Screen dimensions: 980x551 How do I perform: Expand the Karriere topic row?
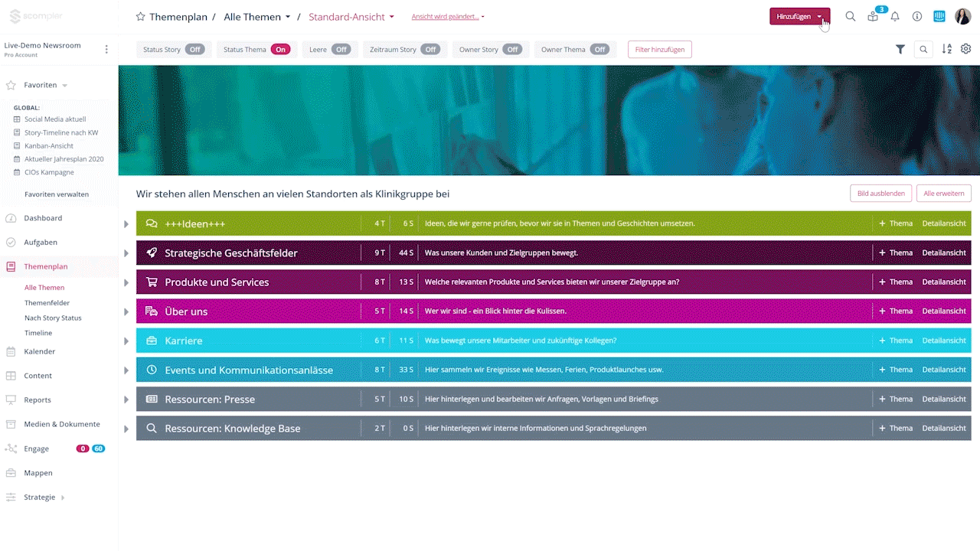[x=126, y=341]
